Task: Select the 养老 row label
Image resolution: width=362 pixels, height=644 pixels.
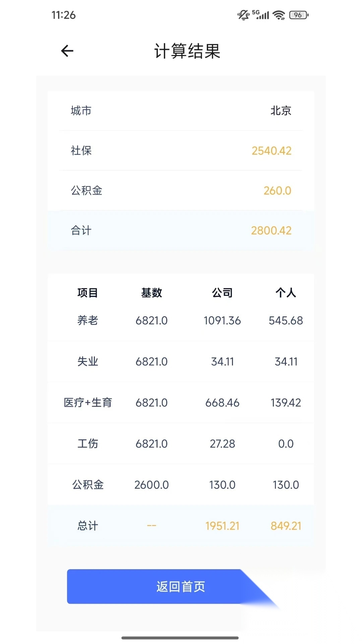Action: (87, 321)
